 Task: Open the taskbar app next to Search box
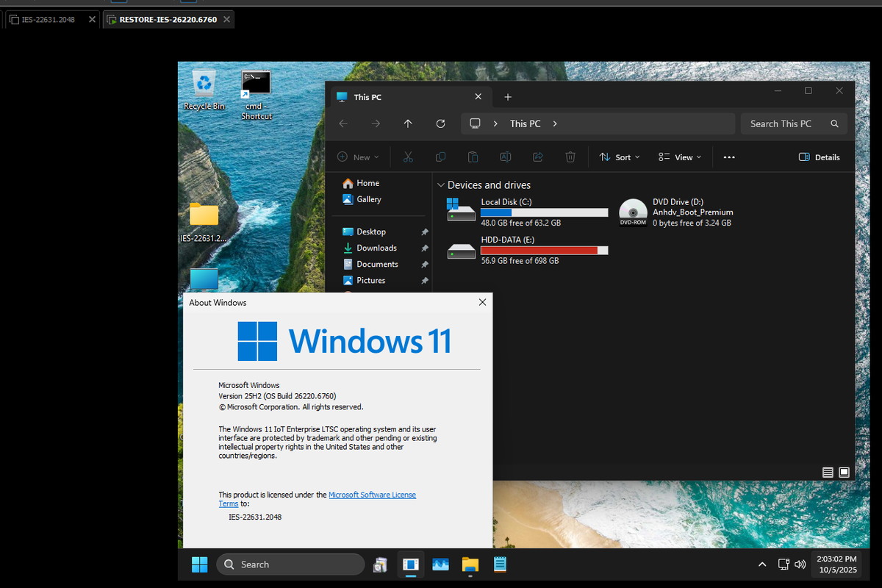(380, 564)
